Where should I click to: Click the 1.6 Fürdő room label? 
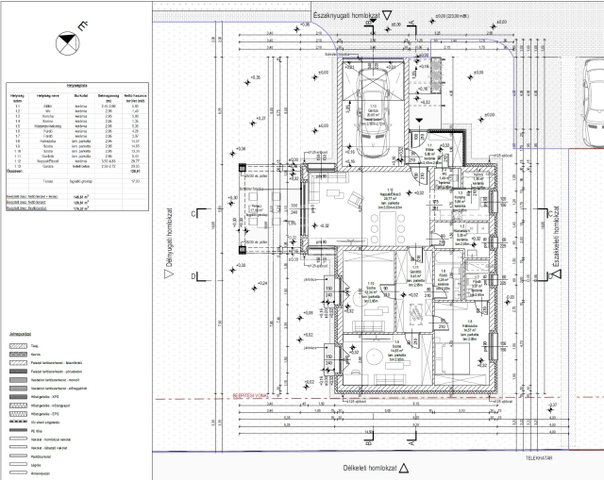point(443,280)
